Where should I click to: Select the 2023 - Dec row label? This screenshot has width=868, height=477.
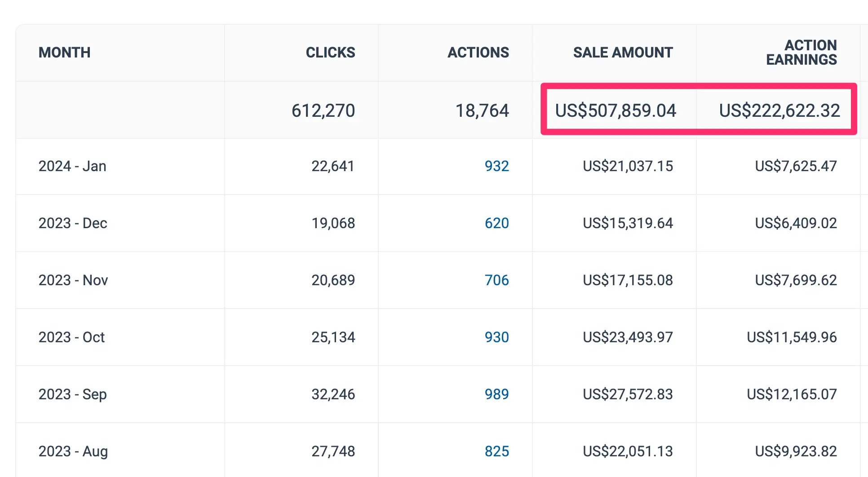73,223
